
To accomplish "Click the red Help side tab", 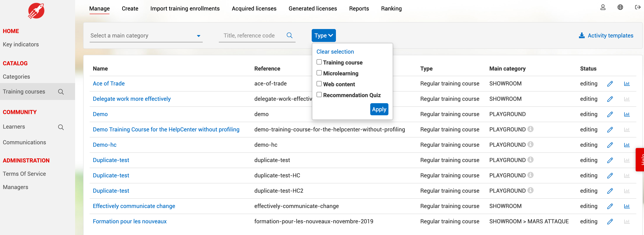I will coord(640,160).
